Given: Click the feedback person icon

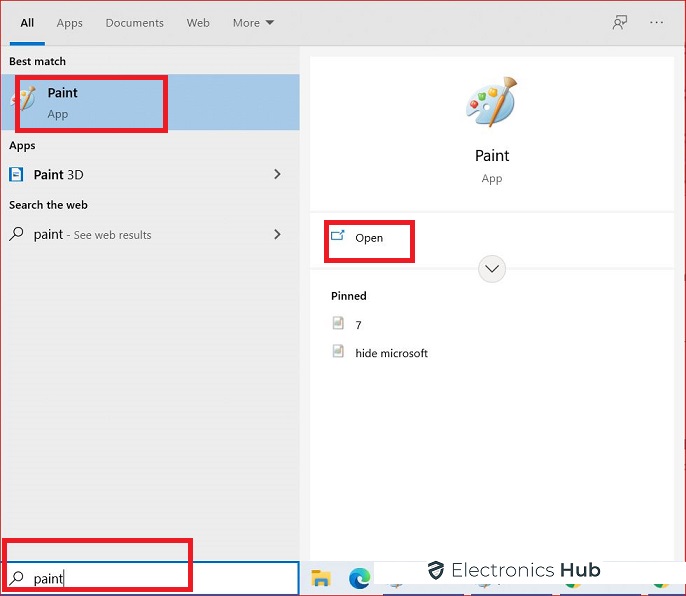Looking at the screenshot, I should point(620,22).
